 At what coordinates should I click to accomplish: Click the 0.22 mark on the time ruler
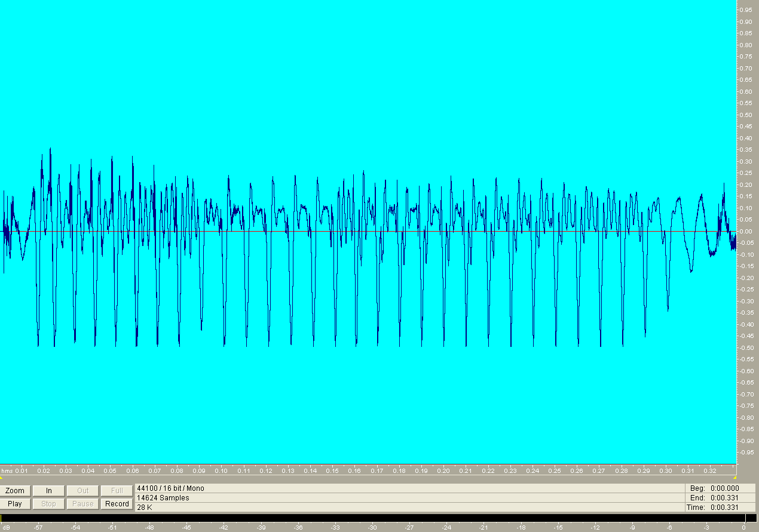(488, 471)
